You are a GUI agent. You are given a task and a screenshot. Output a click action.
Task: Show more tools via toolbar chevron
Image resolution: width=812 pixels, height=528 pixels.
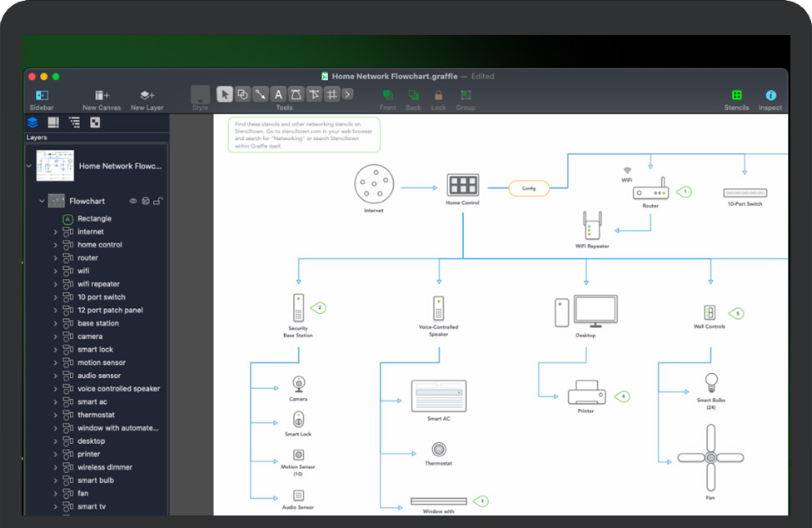coord(347,94)
